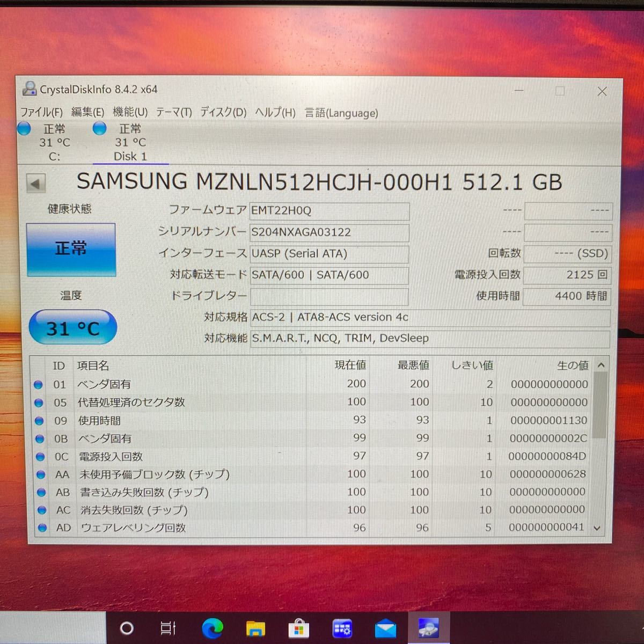Click status dot of row AD ウェアレベリング回数
The width and height of the screenshot is (644, 644).
[42, 528]
